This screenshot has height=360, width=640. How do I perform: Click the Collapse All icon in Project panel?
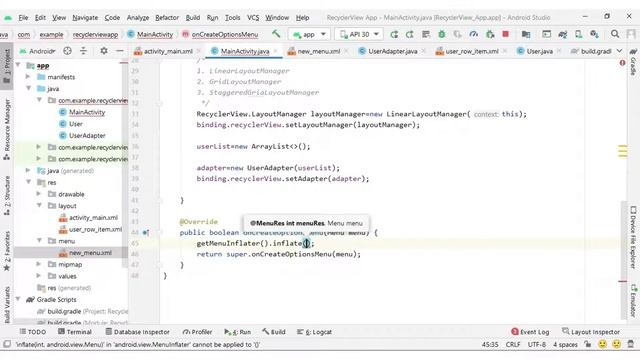pos(83,51)
